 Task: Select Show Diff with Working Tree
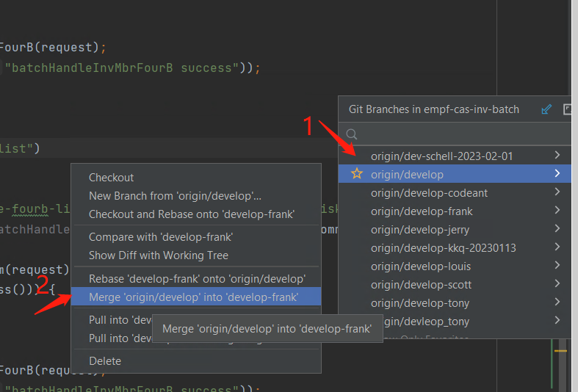[196, 255]
